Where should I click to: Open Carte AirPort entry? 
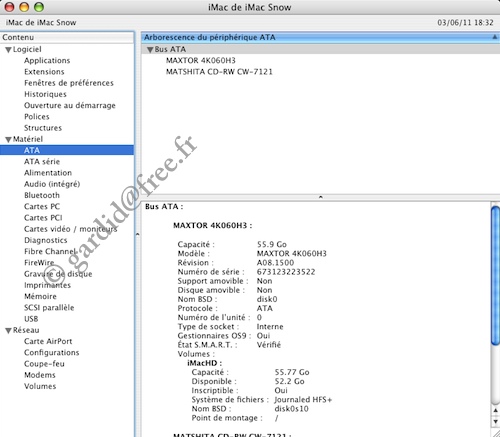pyautogui.click(x=48, y=341)
